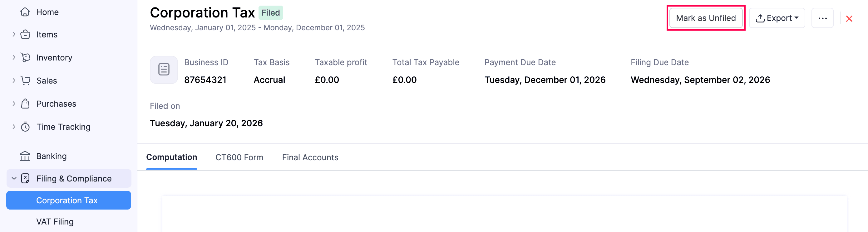Select the Computation tab
The image size is (868, 232).
pyautogui.click(x=171, y=157)
